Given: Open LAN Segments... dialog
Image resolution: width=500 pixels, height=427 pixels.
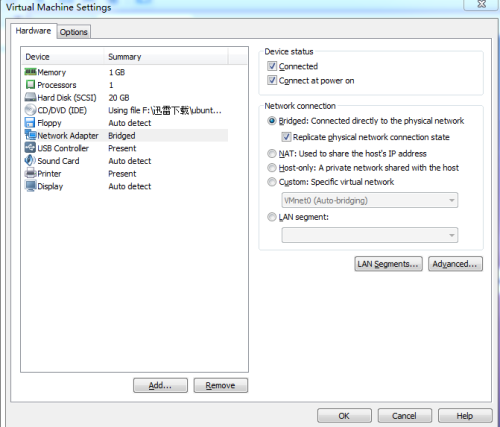Looking at the screenshot, I should (x=388, y=264).
